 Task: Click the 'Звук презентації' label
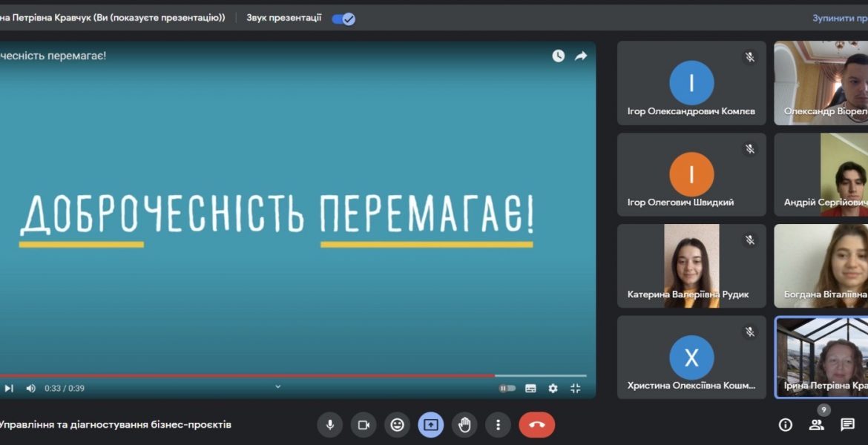284,19
